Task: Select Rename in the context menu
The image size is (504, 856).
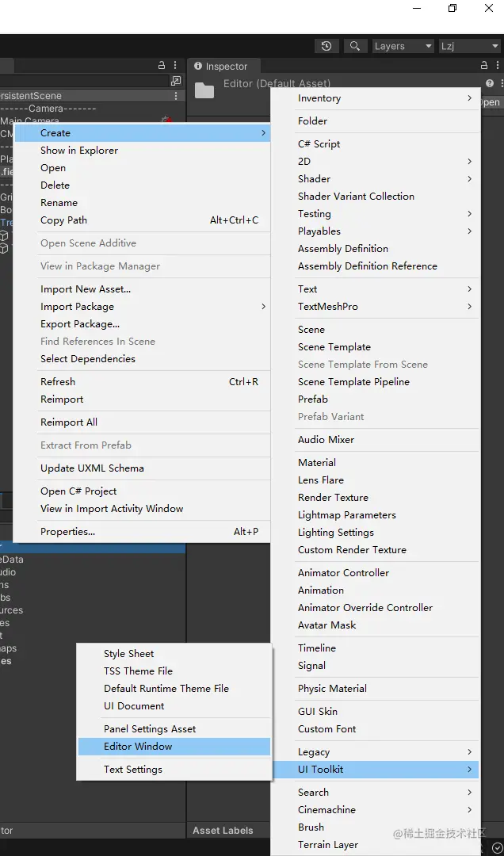Action: (x=142, y=203)
